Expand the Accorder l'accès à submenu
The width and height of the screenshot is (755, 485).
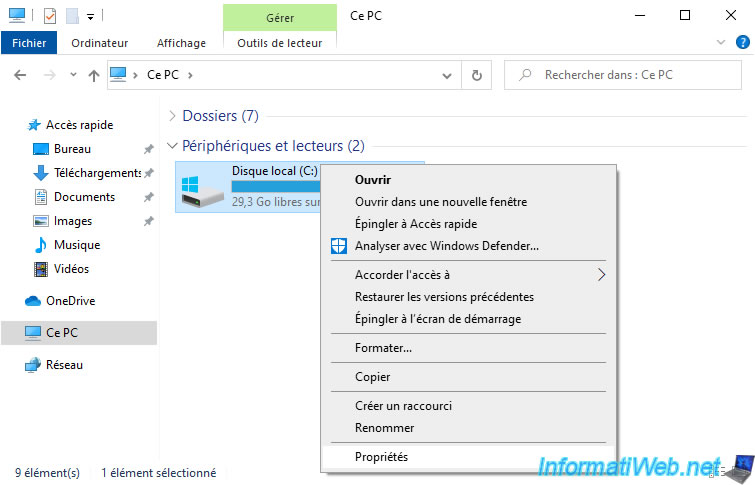(601, 275)
